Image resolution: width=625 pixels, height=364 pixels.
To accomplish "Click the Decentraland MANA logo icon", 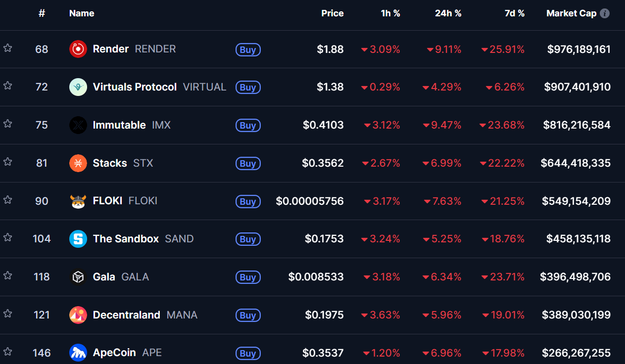I will 78,315.
